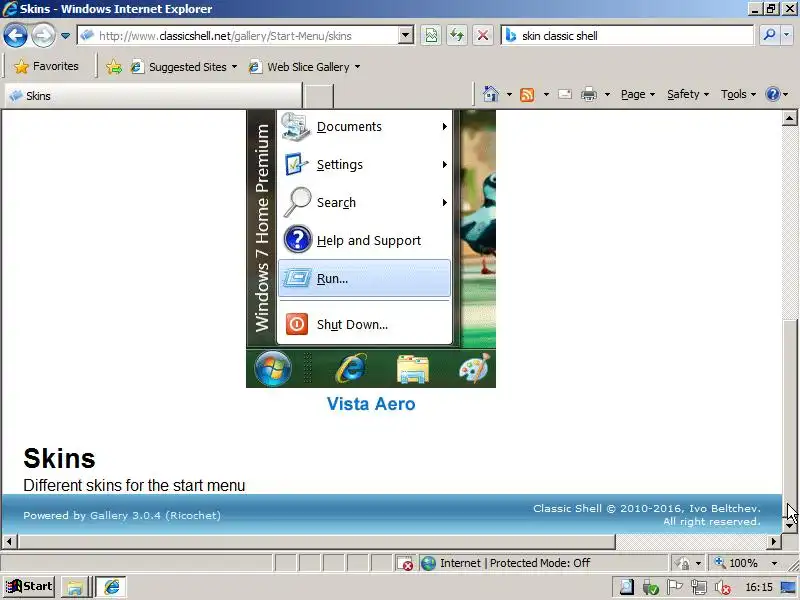Click the vertical scrollbar up arrow
The height and width of the screenshot is (600, 800).
(x=789, y=118)
